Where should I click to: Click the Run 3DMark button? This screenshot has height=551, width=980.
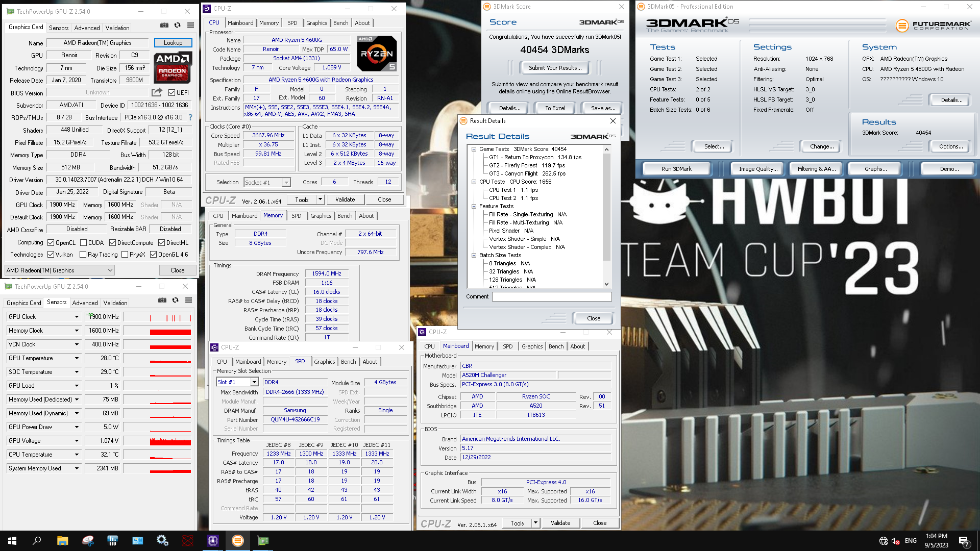pos(676,169)
